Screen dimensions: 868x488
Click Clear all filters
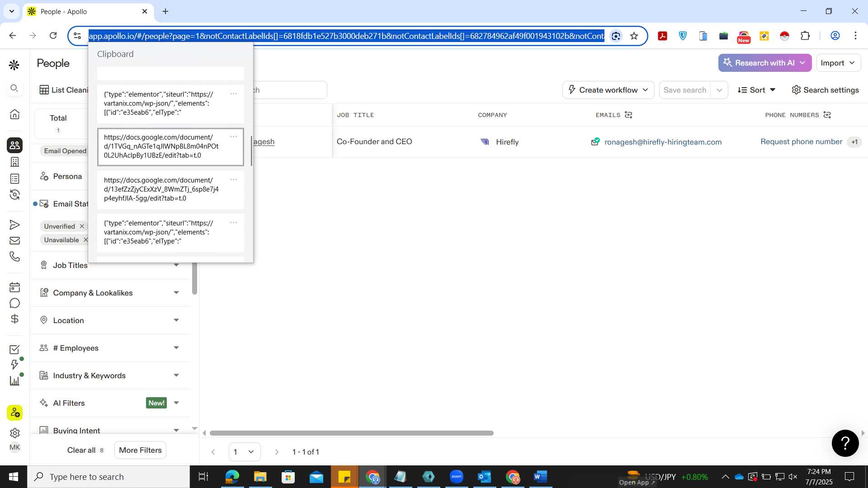pyautogui.click(x=85, y=450)
